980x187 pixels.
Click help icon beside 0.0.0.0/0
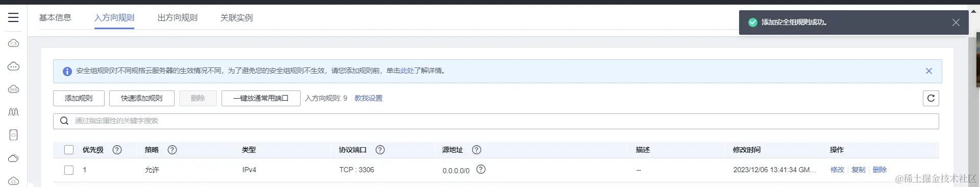481,169
